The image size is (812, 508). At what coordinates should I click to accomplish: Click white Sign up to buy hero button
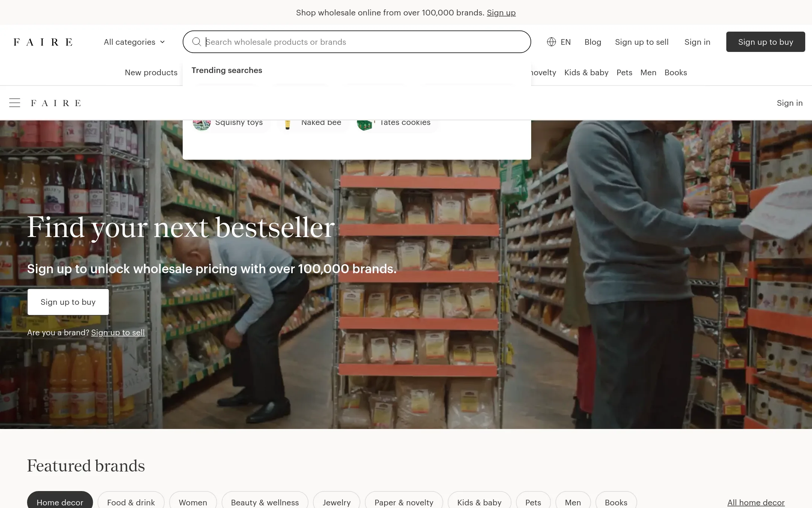68,302
